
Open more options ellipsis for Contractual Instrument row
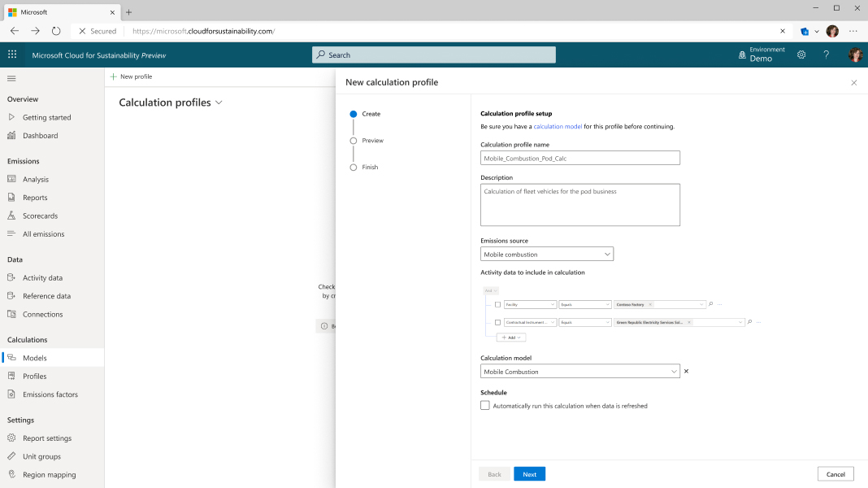click(x=758, y=322)
